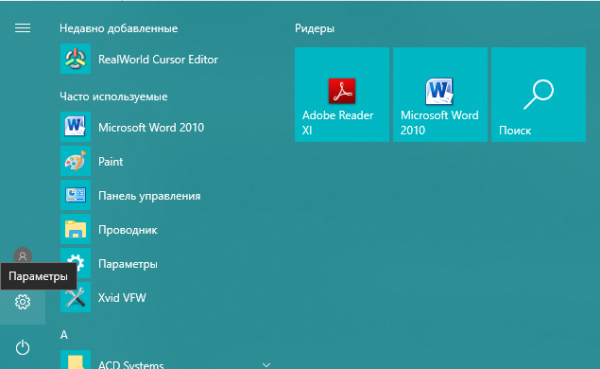Click the Недавно добавленные heading
600x369 pixels.
tap(119, 28)
